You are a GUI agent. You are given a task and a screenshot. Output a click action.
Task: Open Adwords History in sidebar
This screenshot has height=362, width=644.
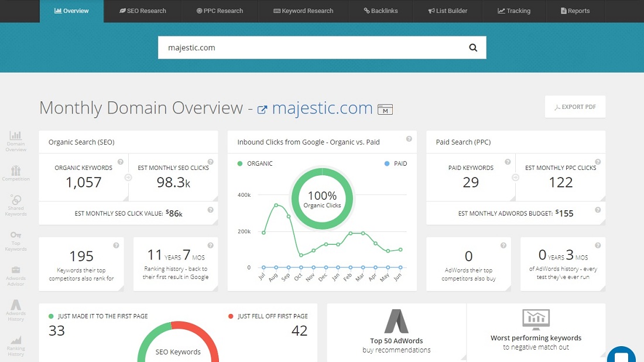click(16, 310)
